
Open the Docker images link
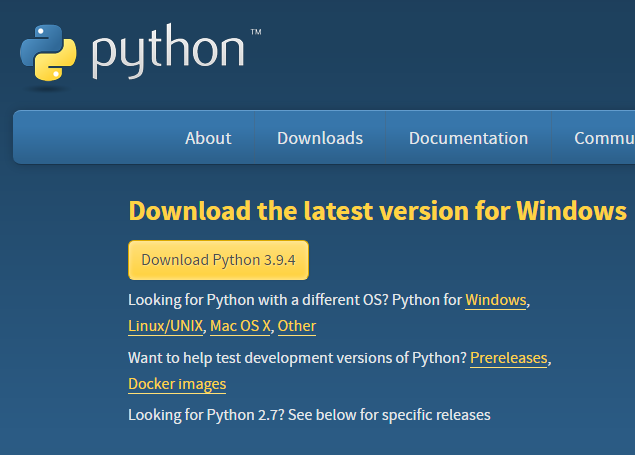click(x=177, y=384)
